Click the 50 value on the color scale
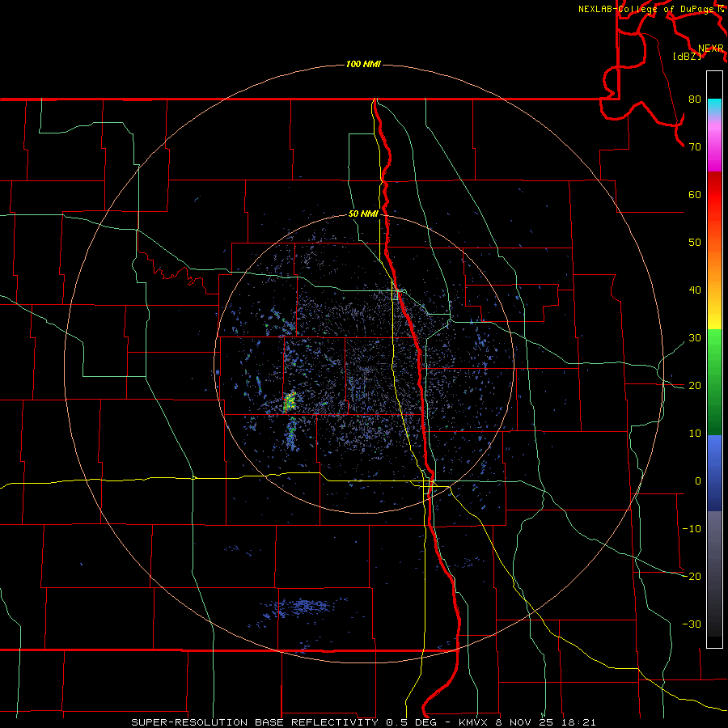 point(695,243)
